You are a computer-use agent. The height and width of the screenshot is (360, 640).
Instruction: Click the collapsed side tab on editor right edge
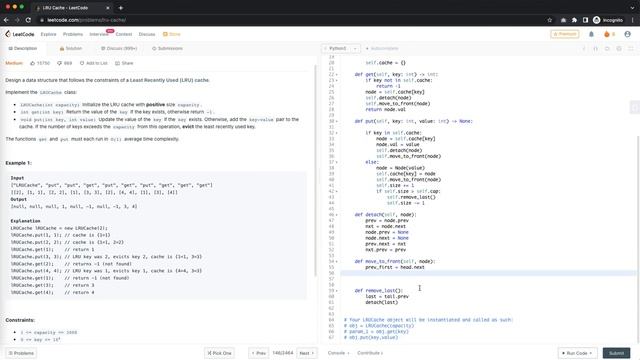click(635, 107)
